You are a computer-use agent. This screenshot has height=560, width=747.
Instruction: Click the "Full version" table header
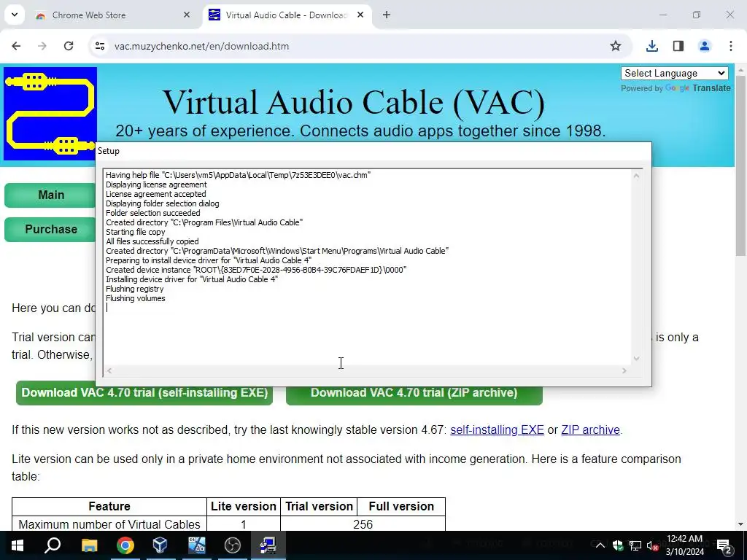click(x=401, y=506)
